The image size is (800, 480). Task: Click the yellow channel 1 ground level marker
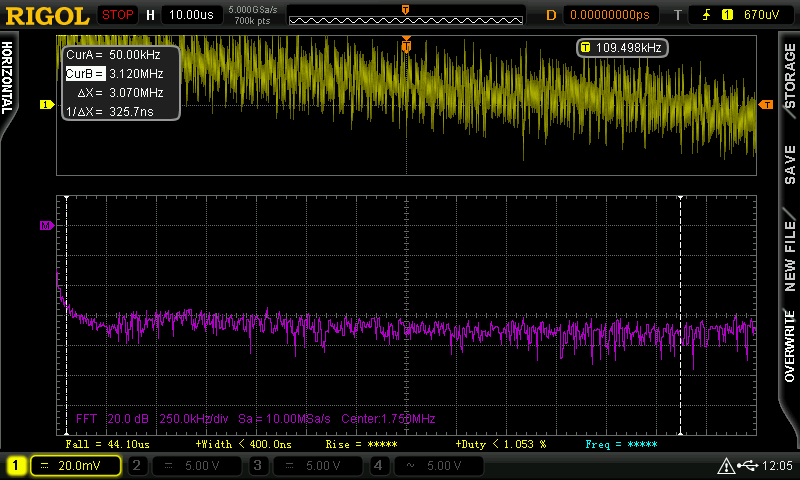coord(46,105)
